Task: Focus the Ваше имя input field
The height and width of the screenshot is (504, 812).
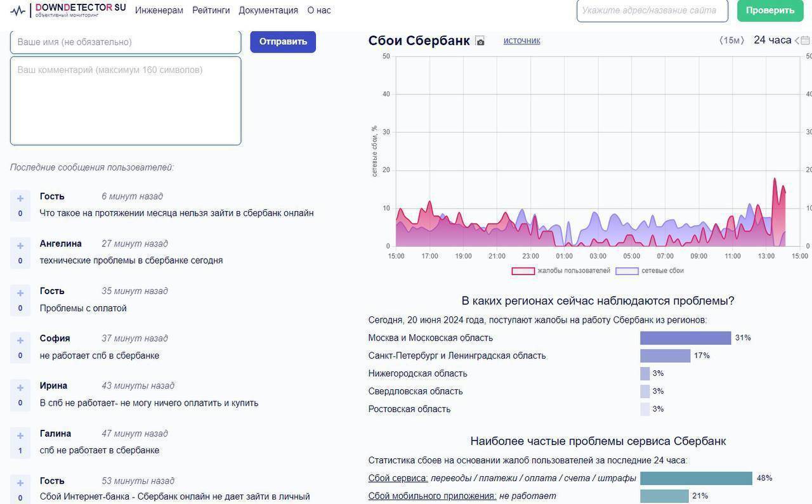Action: click(126, 42)
